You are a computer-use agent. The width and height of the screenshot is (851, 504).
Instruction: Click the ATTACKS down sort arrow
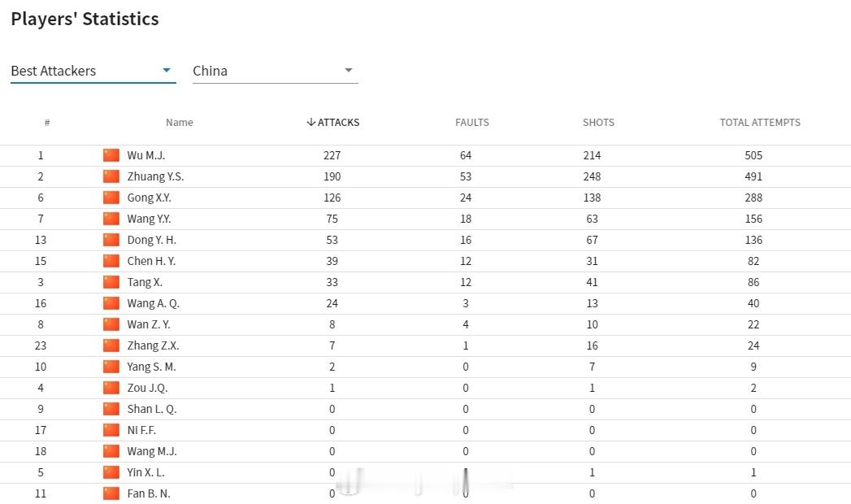coord(311,122)
